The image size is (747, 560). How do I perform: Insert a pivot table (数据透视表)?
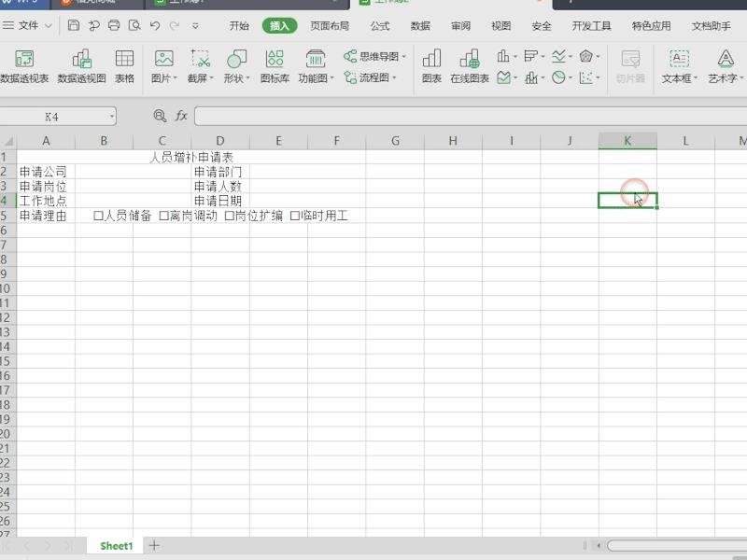click(24, 65)
